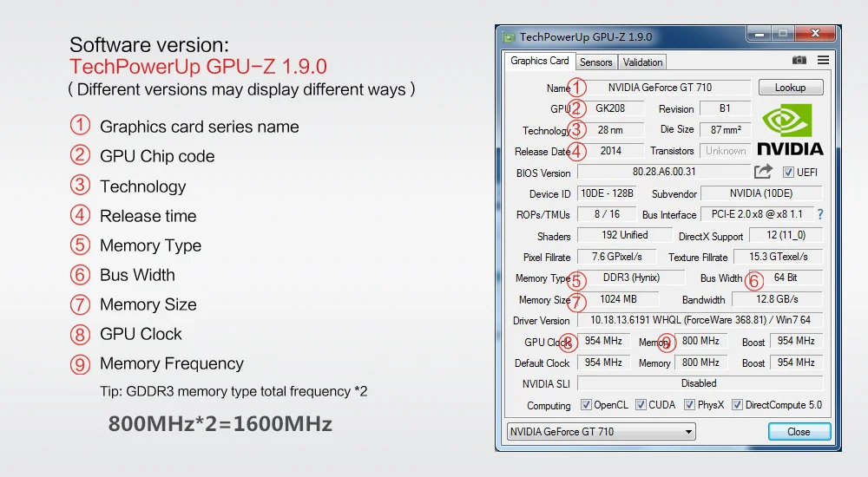Toggle the CUDA checkbox

point(641,404)
